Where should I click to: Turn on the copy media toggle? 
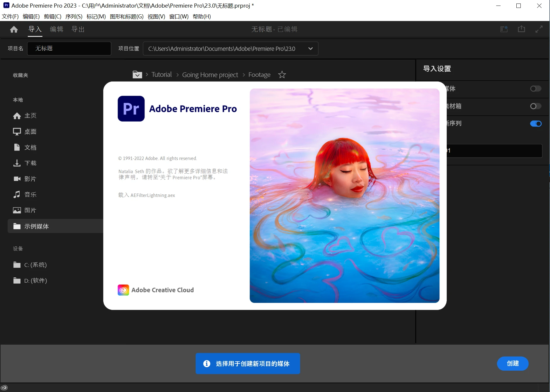tap(536, 89)
